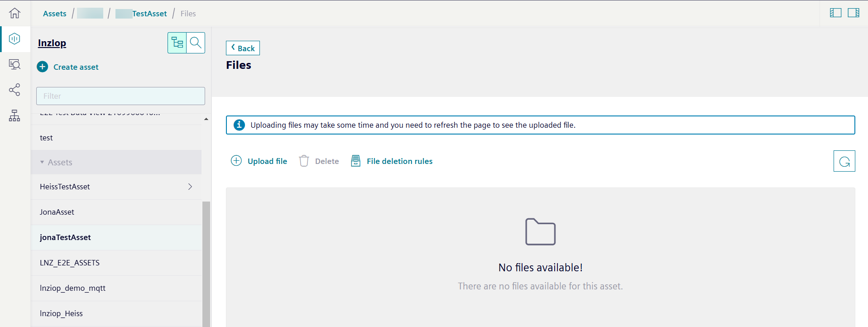Click the Assets breadcrumb link

[55, 14]
